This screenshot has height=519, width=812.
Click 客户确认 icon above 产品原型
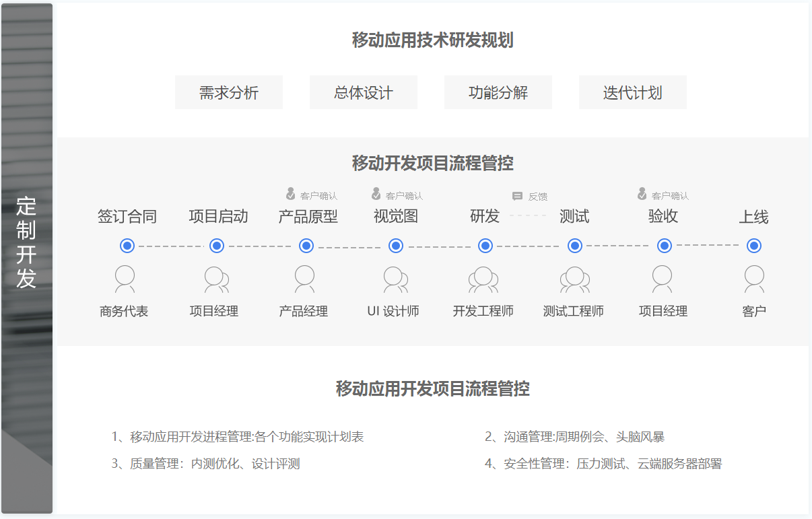tap(291, 195)
